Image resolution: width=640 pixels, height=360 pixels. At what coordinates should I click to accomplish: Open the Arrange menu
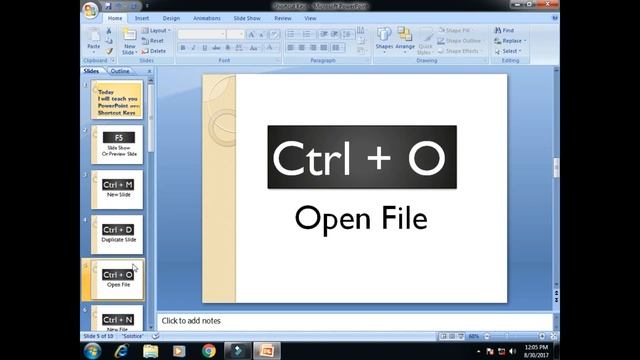click(x=405, y=39)
